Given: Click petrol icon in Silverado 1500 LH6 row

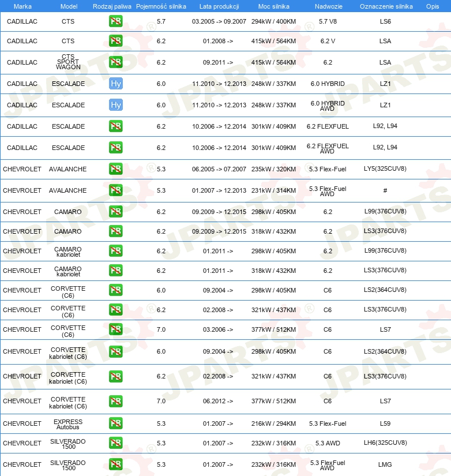Looking at the screenshot, I should (x=115, y=443).
